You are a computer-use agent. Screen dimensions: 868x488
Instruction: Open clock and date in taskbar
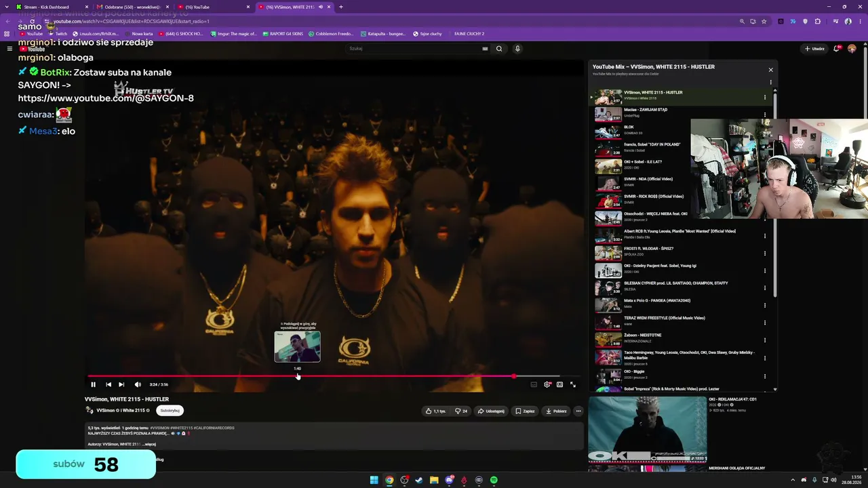(851, 481)
